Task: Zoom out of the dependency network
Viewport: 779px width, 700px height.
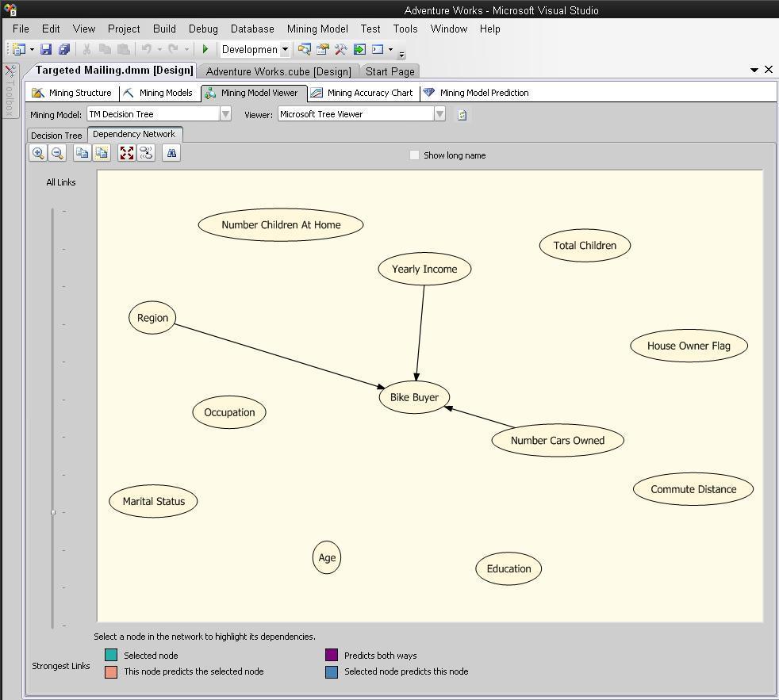Action: [x=57, y=153]
